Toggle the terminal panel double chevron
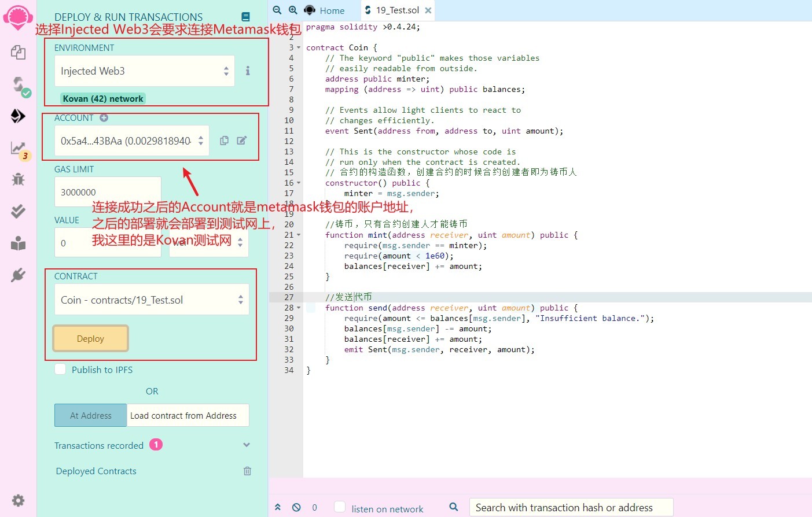 pos(278,507)
